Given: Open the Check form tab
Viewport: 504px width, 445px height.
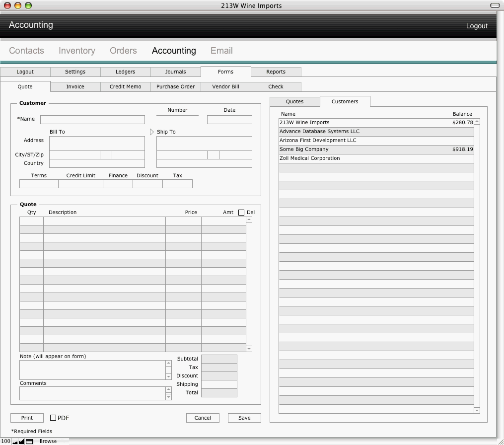Looking at the screenshot, I should (276, 86).
